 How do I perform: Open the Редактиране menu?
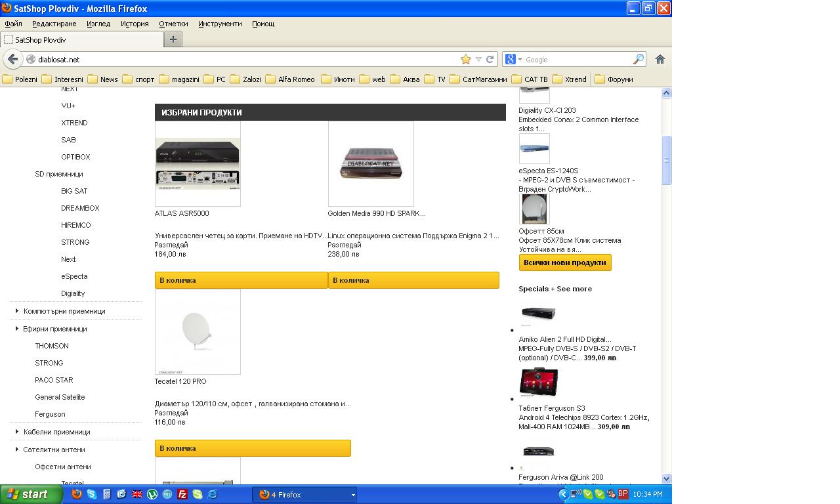(54, 24)
